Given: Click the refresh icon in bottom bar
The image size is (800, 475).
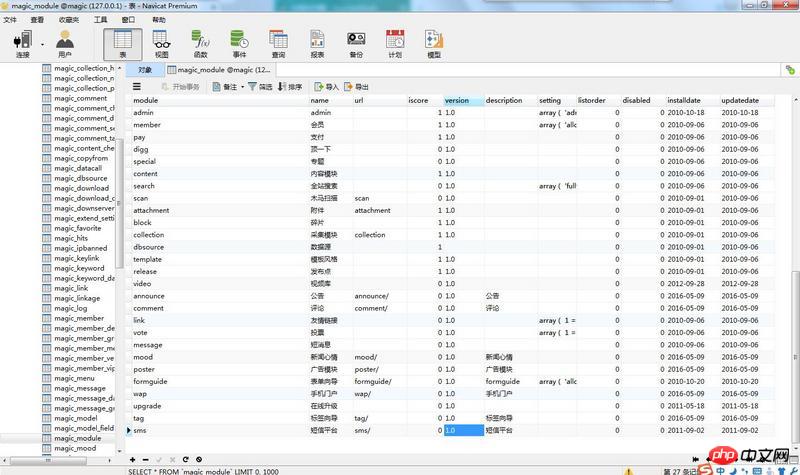Looking at the screenshot, I should (x=185, y=460).
